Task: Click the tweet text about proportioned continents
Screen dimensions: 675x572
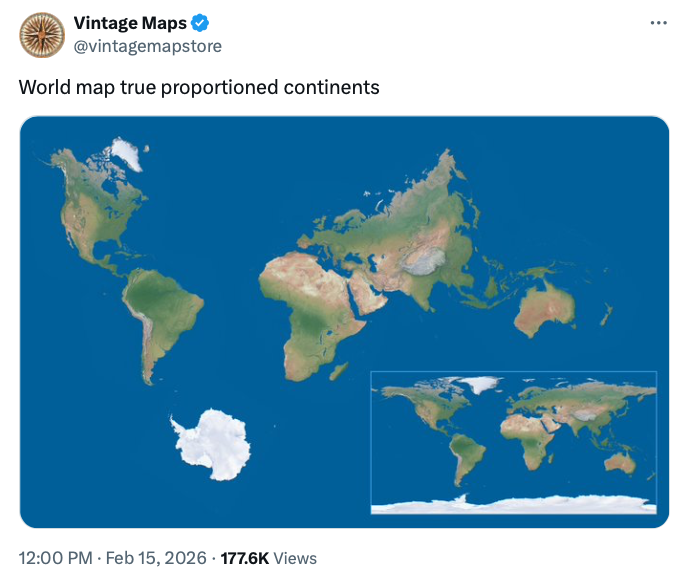Action: (x=199, y=87)
